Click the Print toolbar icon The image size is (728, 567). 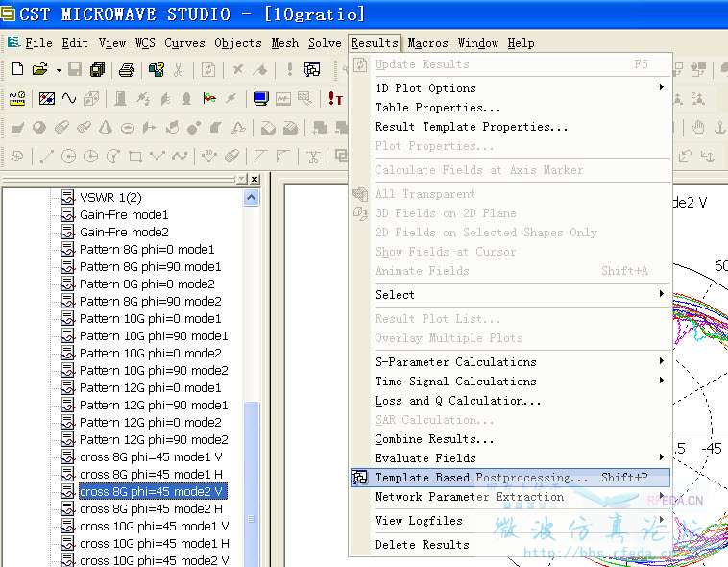click(126, 70)
